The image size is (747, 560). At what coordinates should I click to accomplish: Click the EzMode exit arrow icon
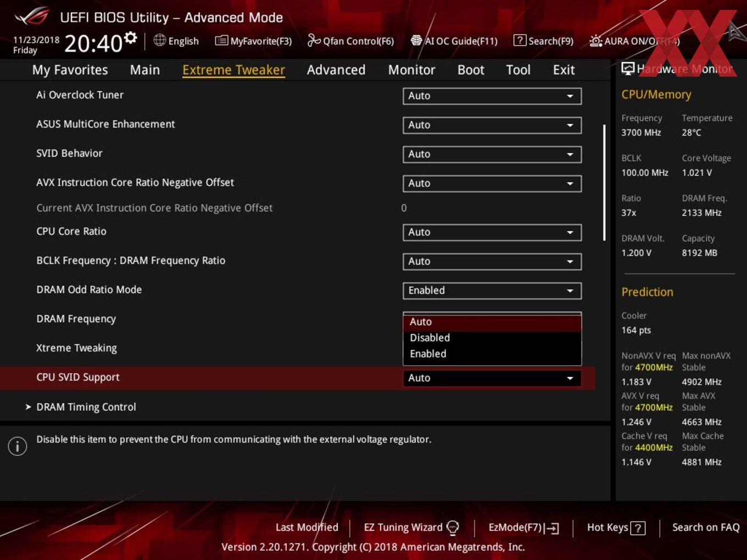[552, 528]
